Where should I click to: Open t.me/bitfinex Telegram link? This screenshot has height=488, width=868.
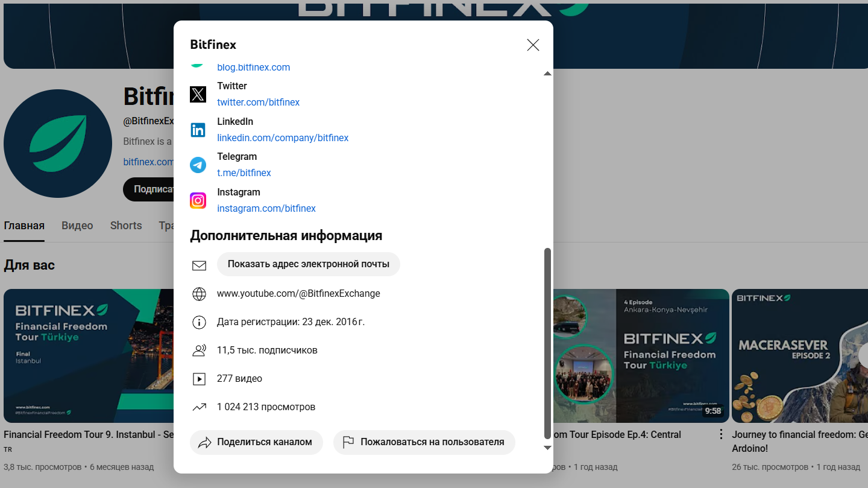click(244, 173)
